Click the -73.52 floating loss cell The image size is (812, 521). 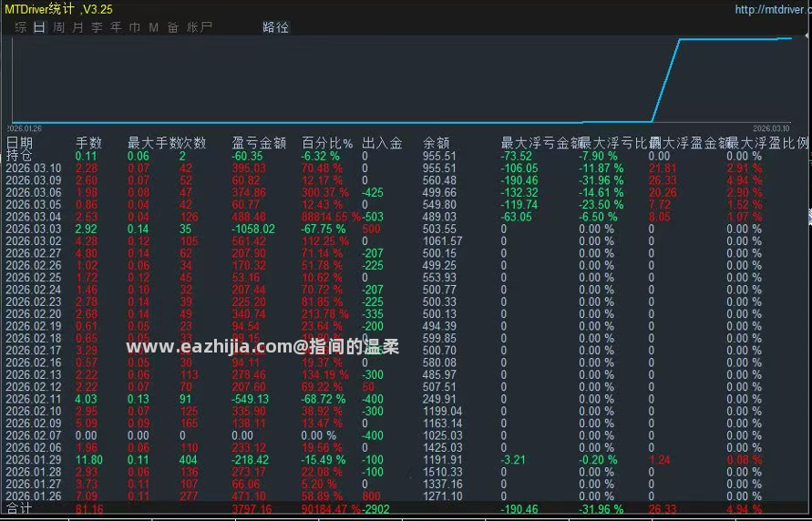point(517,156)
